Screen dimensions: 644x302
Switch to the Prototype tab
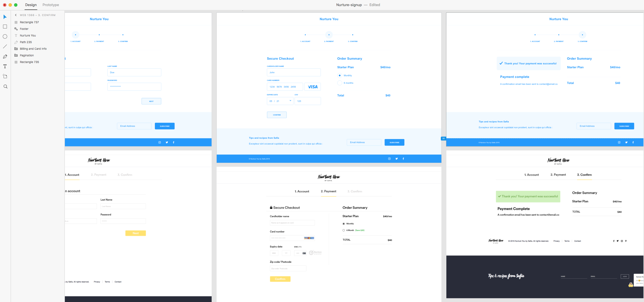click(x=51, y=5)
